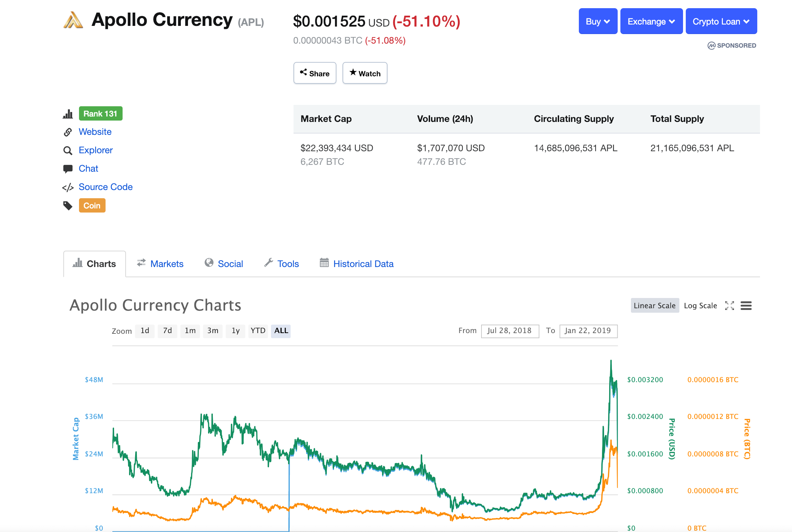Select the Charts tab
Screen dimensions: 792x532
point(94,264)
